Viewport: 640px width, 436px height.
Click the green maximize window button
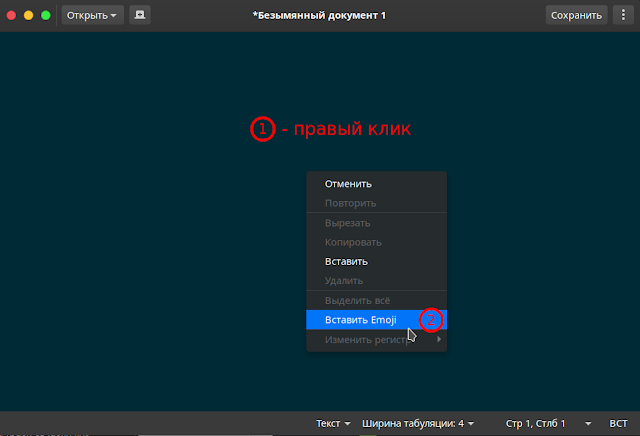(x=46, y=16)
